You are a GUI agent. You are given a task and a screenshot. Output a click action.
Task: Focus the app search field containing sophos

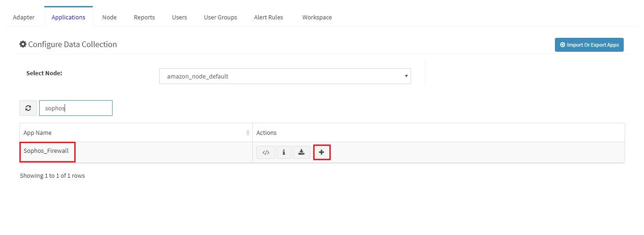76,108
